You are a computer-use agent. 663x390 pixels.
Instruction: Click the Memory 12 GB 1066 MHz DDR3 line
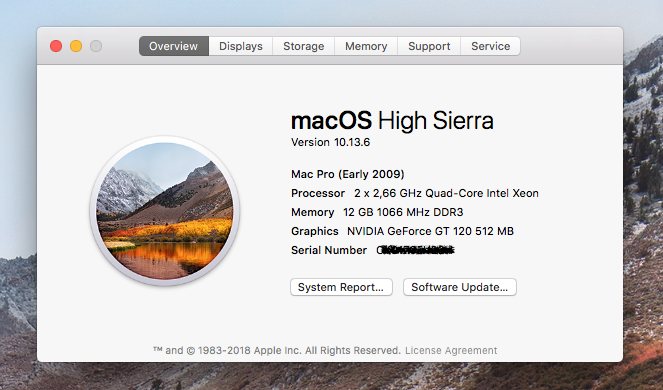point(377,212)
